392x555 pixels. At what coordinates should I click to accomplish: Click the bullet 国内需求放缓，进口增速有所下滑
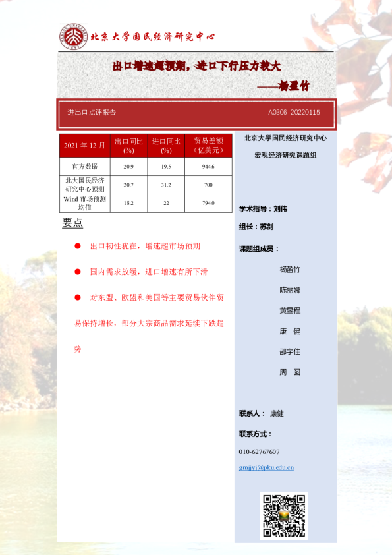149,272
